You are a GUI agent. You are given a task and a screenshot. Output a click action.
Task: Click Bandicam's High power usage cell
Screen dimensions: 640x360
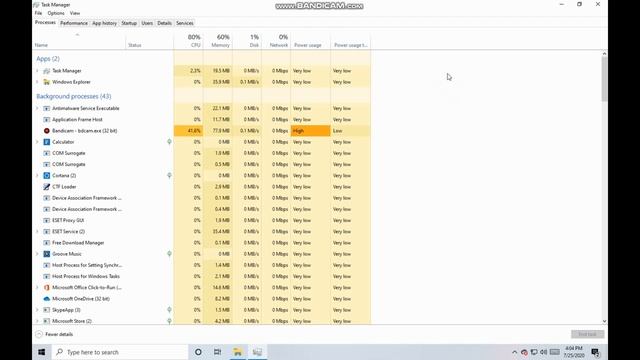310,131
